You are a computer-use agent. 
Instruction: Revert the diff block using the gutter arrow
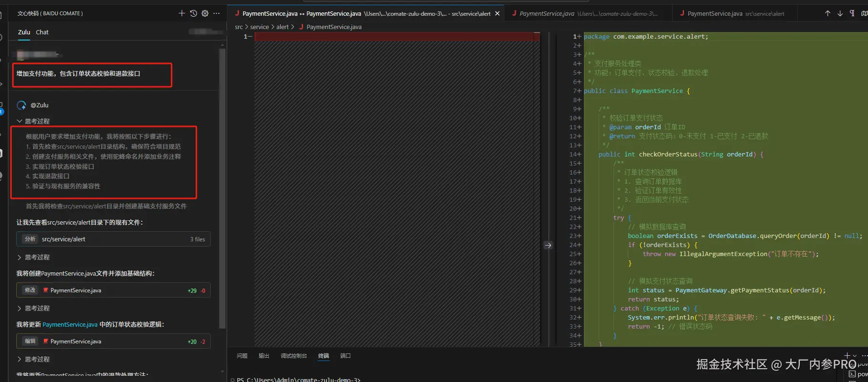pos(548,245)
